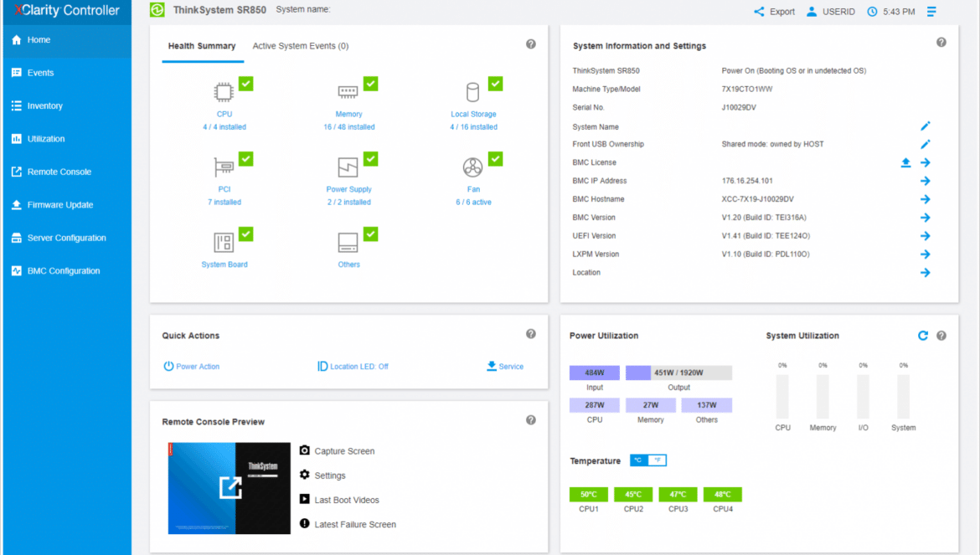Click the CPU1 50°C temperature block
Screen dimensions: 980x555
589,495
